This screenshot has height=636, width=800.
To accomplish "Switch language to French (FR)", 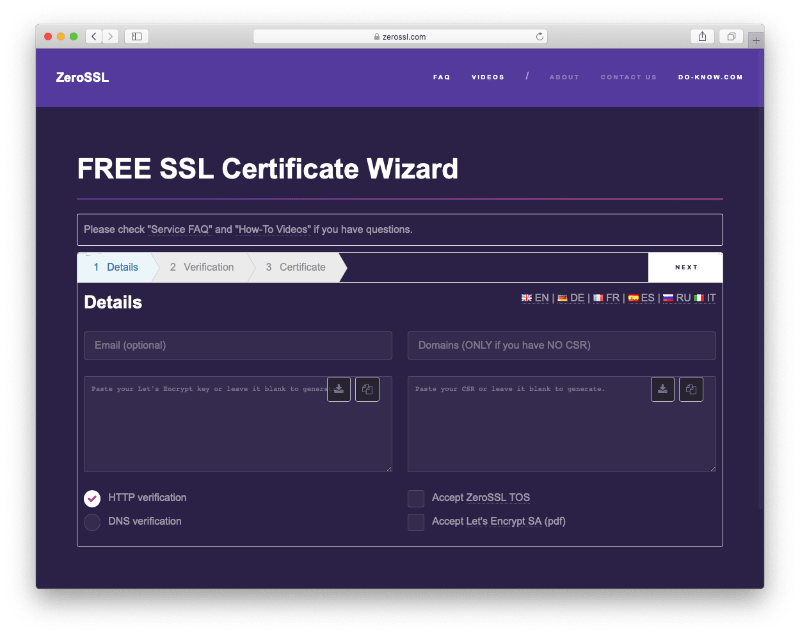I will [x=606, y=298].
